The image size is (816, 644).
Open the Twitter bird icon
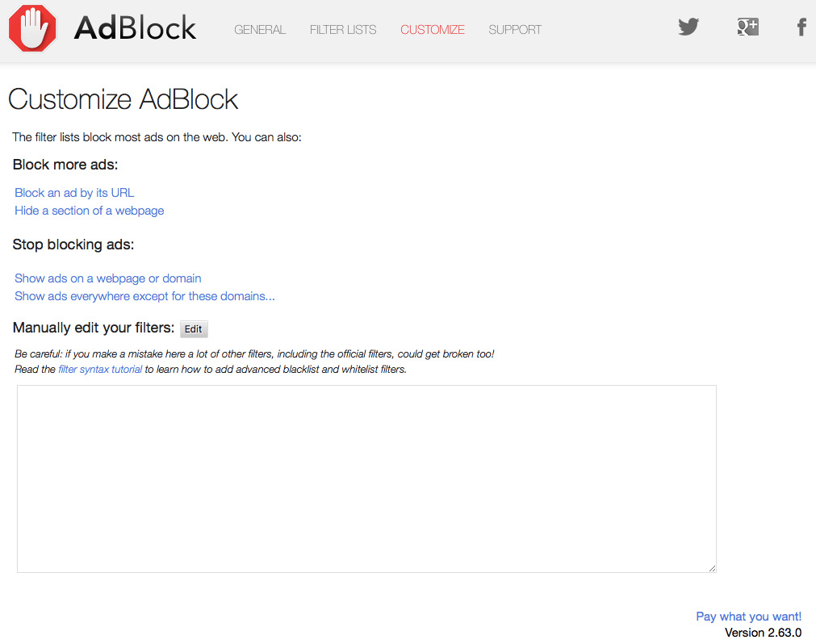pos(688,27)
